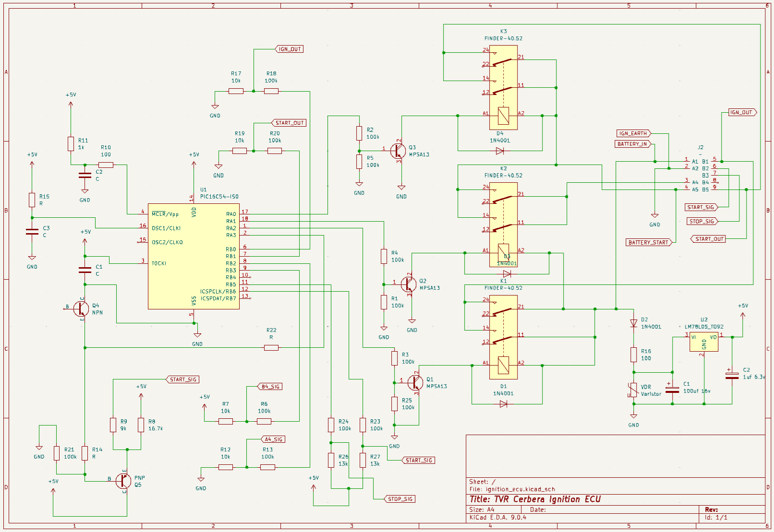Screen dimensions: 774x532
Task: Click the K2 FINDER-40.52 relay symbol
Action: [x=503, y=224]
